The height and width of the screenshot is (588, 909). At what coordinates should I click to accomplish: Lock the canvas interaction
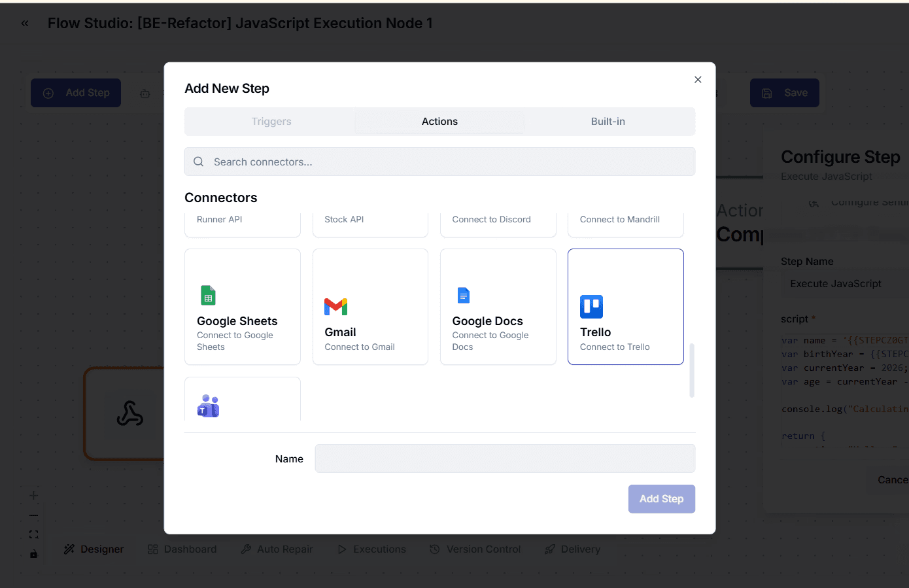[x=33, y=554]
